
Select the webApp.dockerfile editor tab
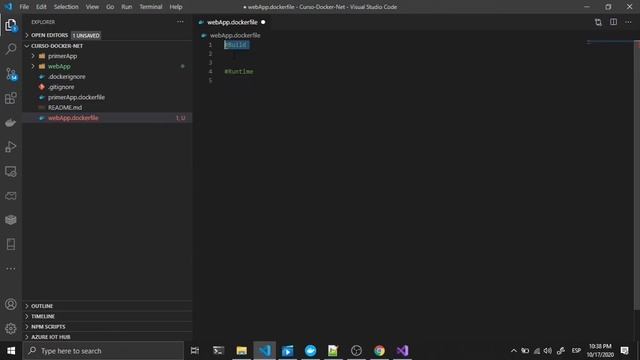pyautogui.click(x=232, y=22)
